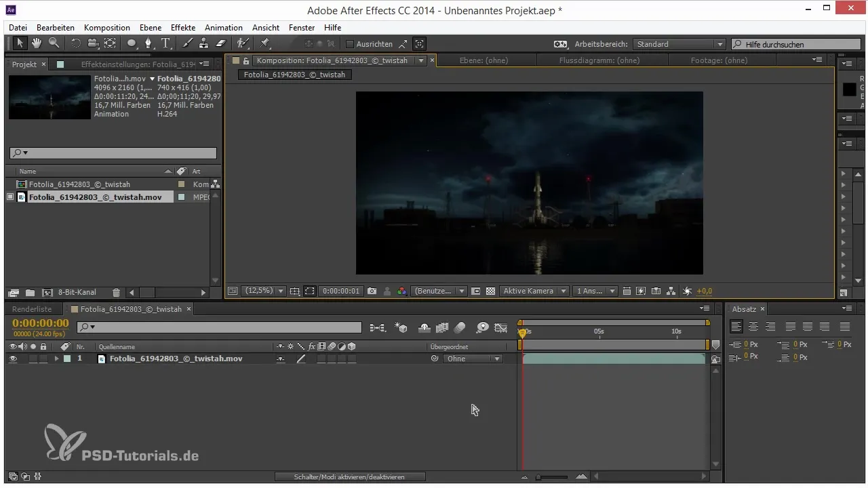
Task: Select the Pen tool
Action: 148,43
